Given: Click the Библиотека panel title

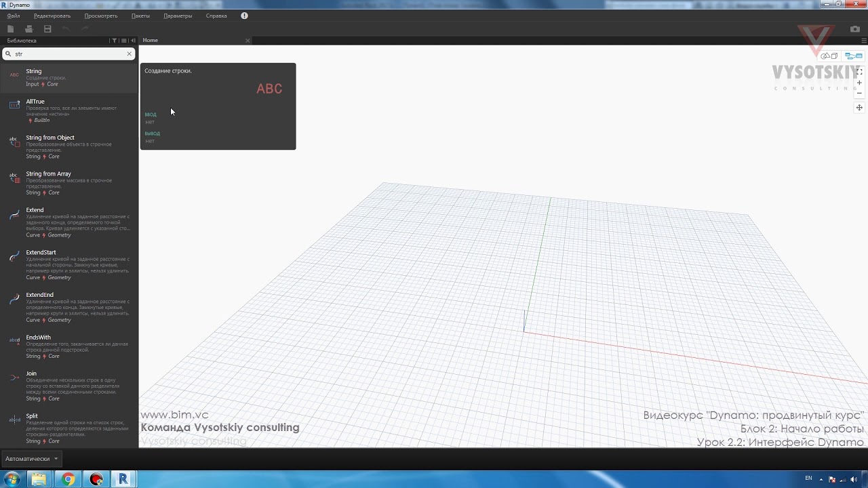Looking at the screenshot, I should (x=22, y=41).
